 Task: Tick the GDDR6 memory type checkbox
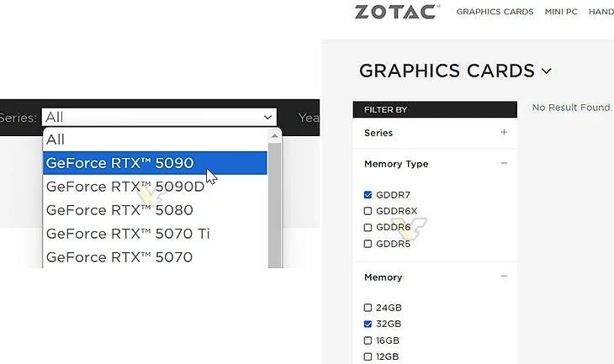click(368, 228)
